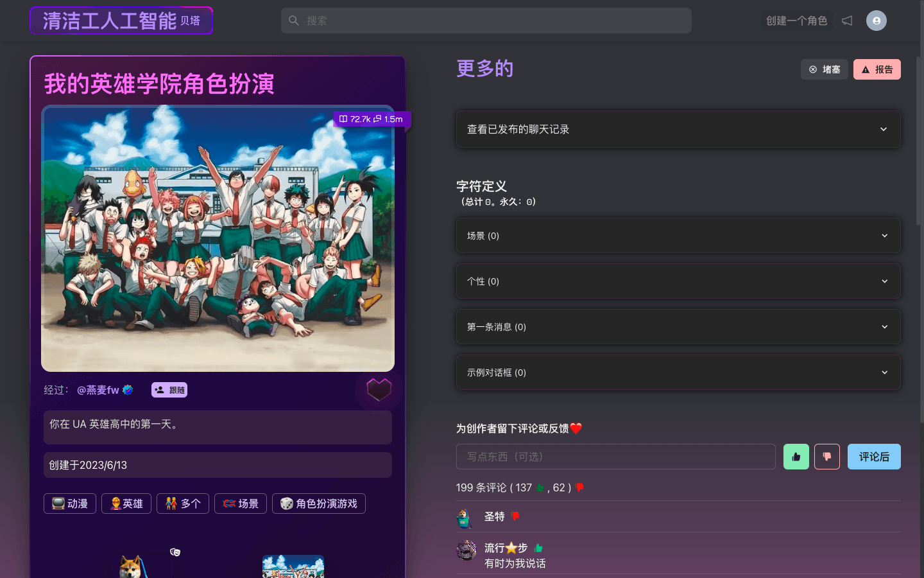Expand the 第一条消息 (0) panel

[678, 327]
